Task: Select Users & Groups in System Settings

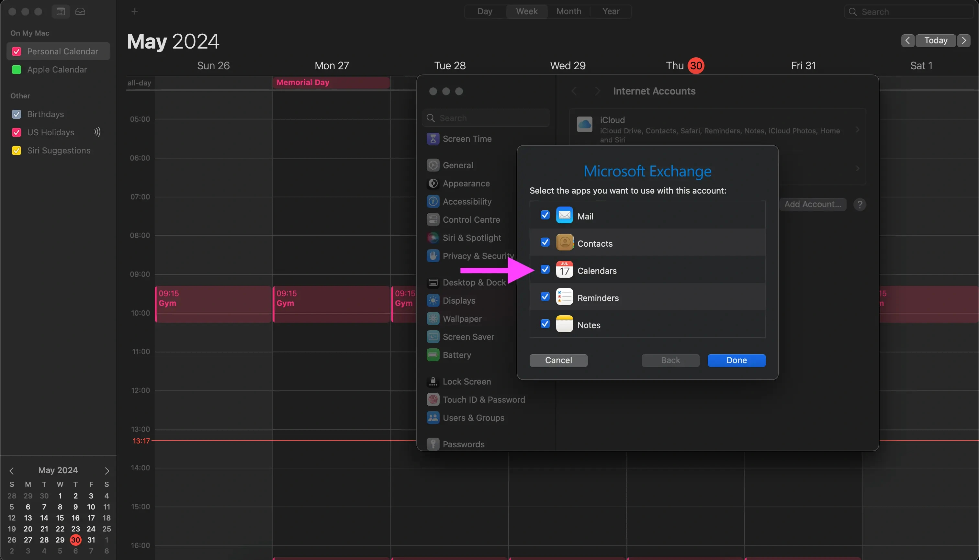Action: click(473, 418)
